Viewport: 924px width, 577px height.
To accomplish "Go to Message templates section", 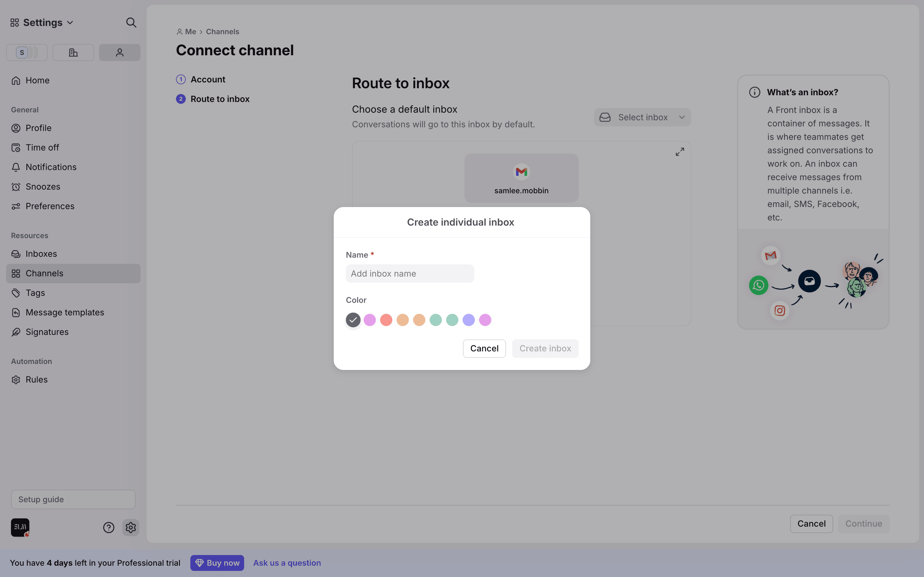I will pyautogui.click(x=64, y=312).
